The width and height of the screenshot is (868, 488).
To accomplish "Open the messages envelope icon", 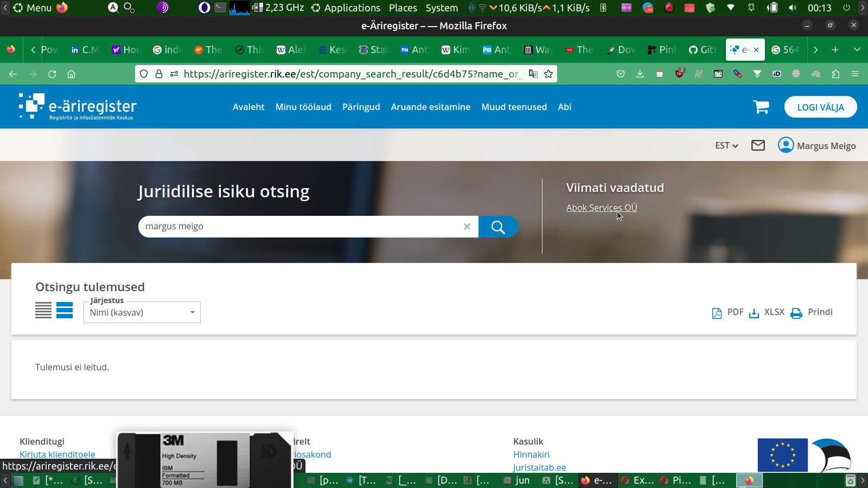I will pyautogui.click(x=758, y=145).
